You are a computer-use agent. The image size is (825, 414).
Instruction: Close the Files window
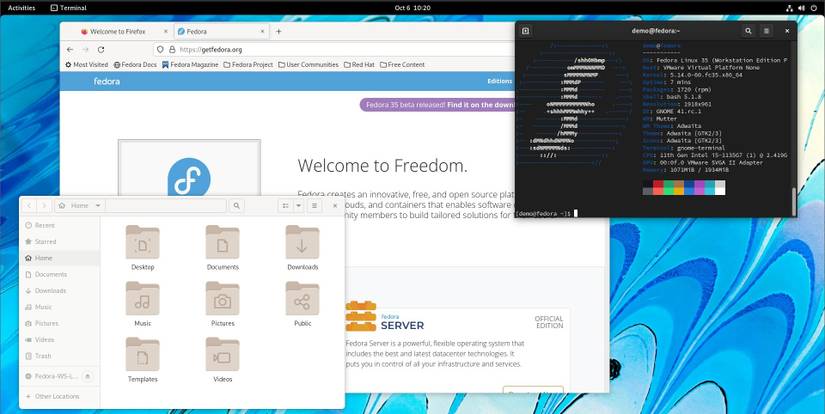(335, 206)
